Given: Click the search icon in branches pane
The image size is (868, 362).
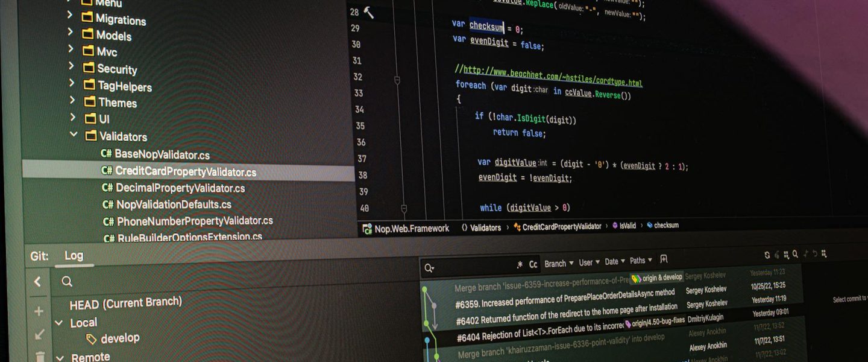Looking at the screenshot, I should (67, 282).
